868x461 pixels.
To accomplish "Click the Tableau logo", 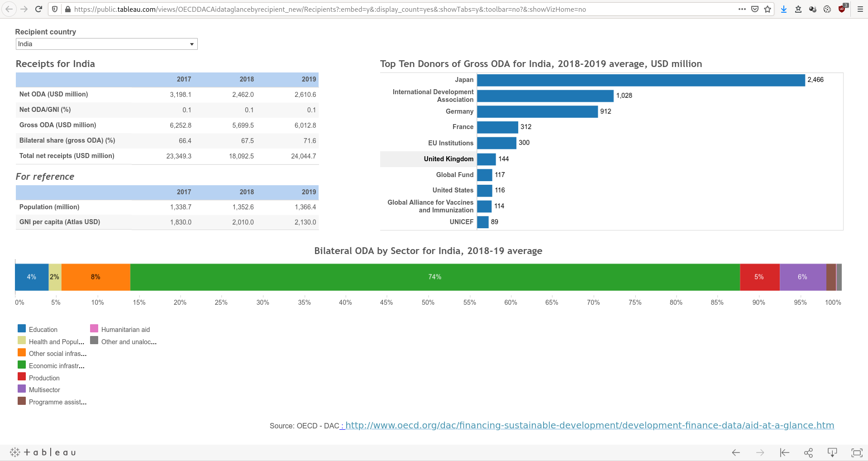I will click(43, 452).
